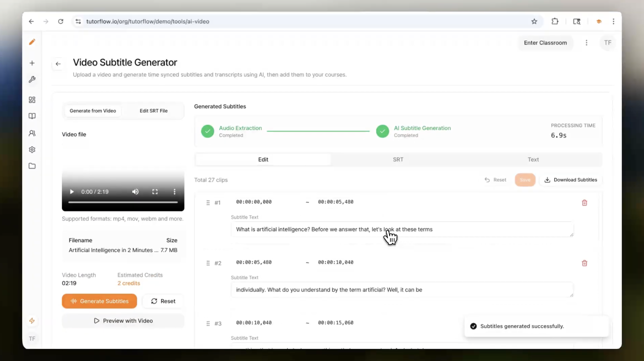Click the Download Subtitles button
The height and width of the screenshot is (361, 644).
(570, 180)
